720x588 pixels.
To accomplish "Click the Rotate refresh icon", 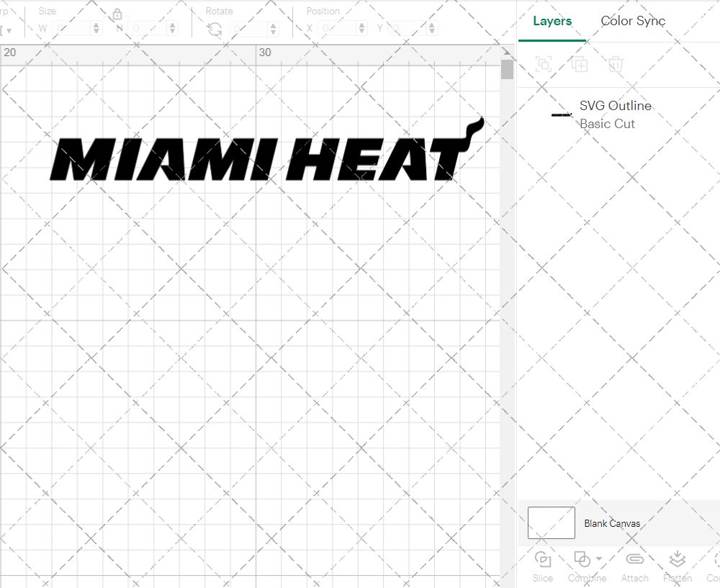I will (214, 28).
